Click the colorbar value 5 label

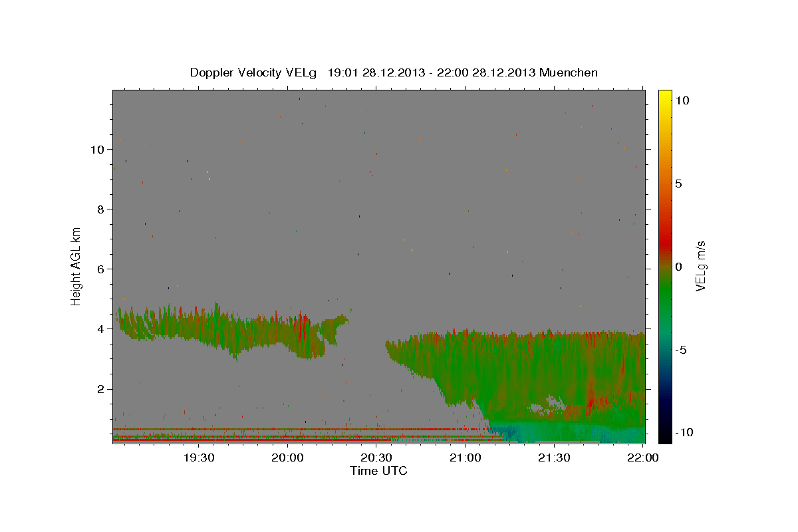[x=678, y=184]
